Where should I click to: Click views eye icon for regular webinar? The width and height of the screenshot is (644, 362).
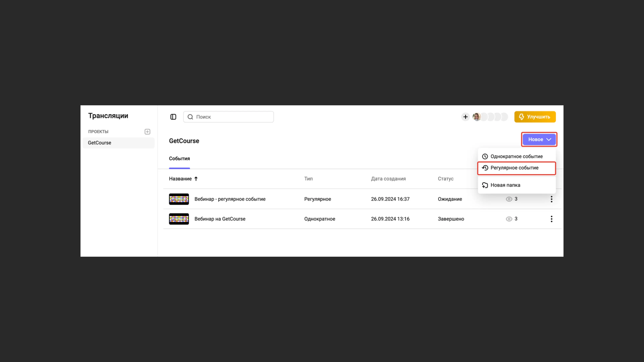click(509, 199)
